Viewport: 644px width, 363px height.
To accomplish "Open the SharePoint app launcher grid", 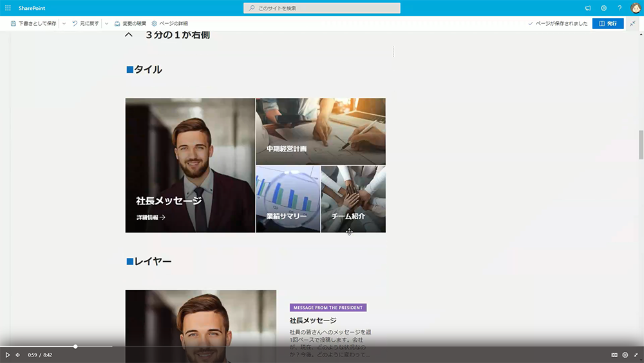I will click(x=8, y=8).
